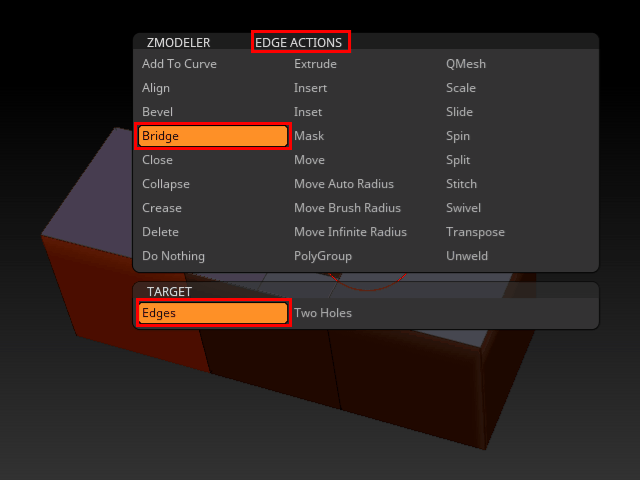Viewport: 640px width, 480px height.
Task: Choose the Swivel action
Action: pyautogui.click(x=463, y=208)
